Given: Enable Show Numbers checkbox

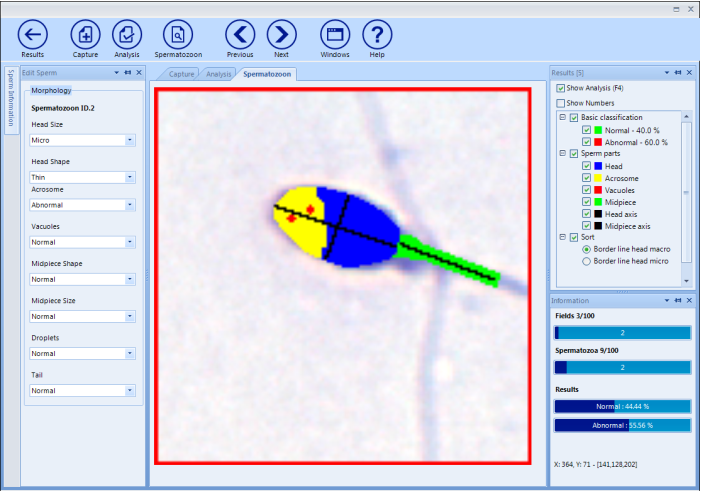Looking at the screenshot, I should tap(561, 103).
